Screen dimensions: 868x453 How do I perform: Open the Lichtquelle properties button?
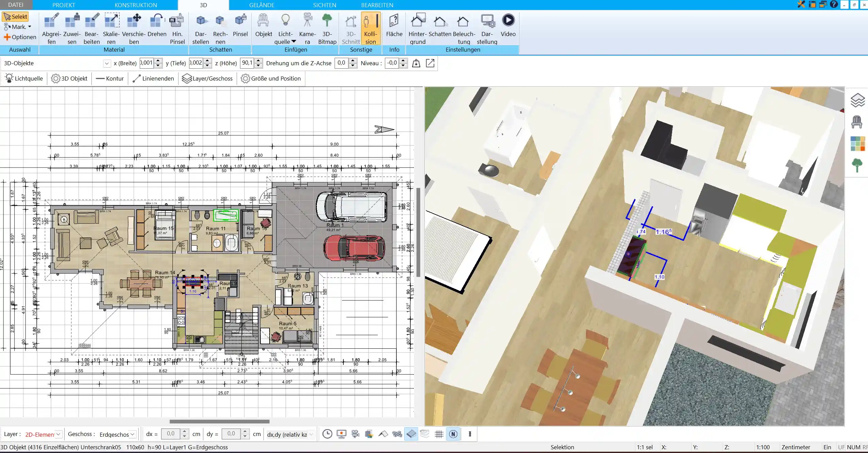[x=24, y=79]
